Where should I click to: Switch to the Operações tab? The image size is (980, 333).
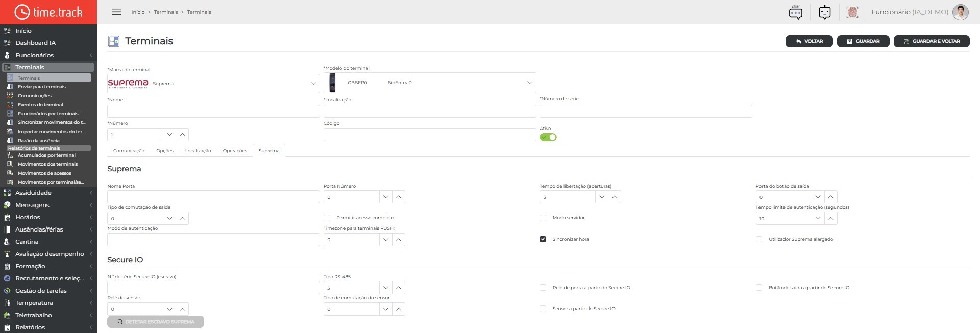tap(235, 151)
